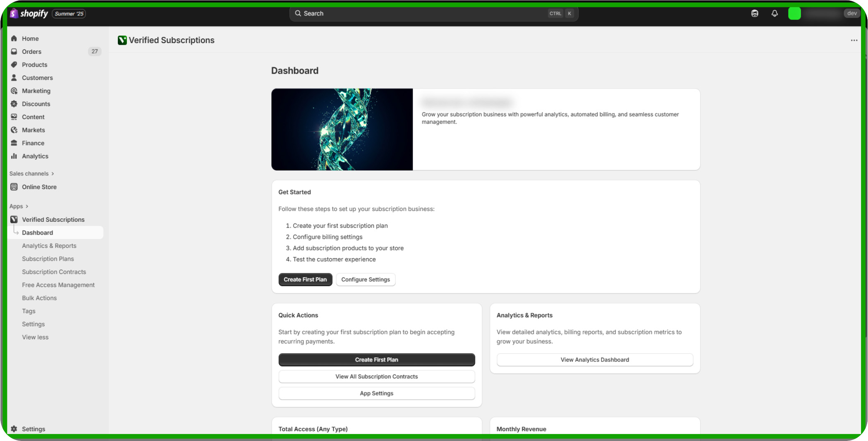The height and width of the screenshot is (441, 868).
Task: Click the search magnifier icon
Action: tap(298, 13)
